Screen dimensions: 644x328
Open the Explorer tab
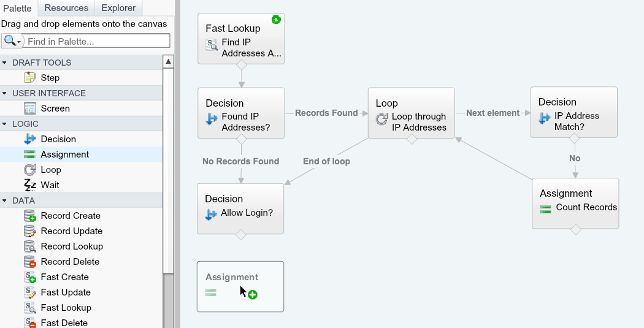click(x=119, y=8)
